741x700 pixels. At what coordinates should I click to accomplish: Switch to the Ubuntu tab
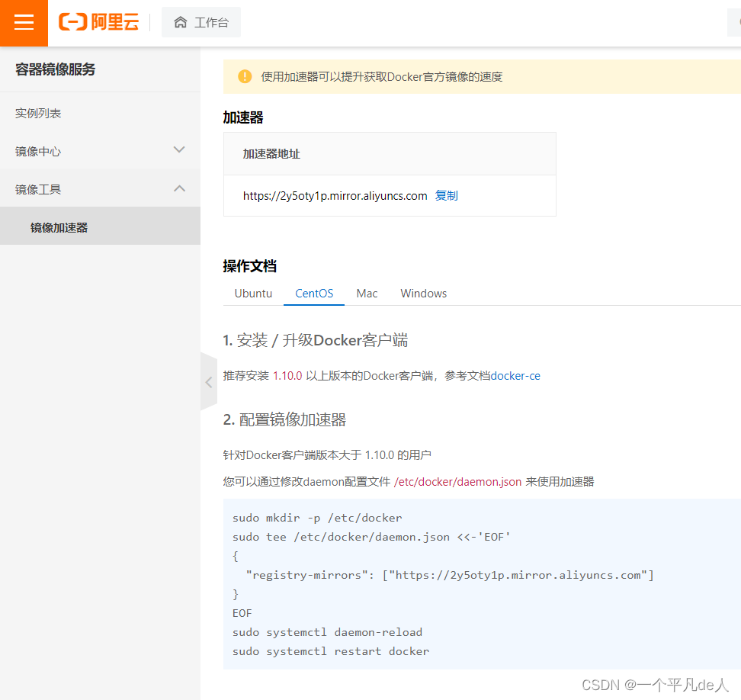253,294
